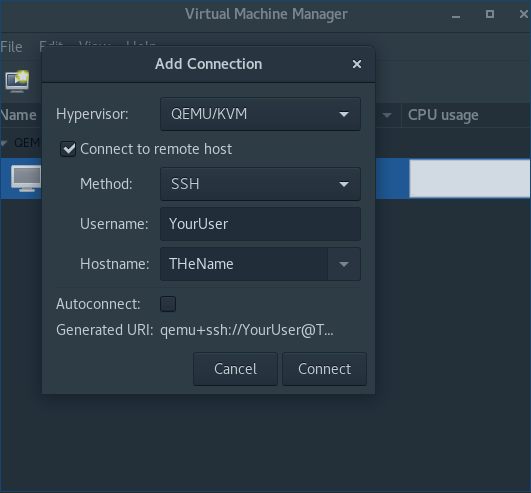
Task: Collapse the QEMU connection tree row
Action: (x=4, y=143)
